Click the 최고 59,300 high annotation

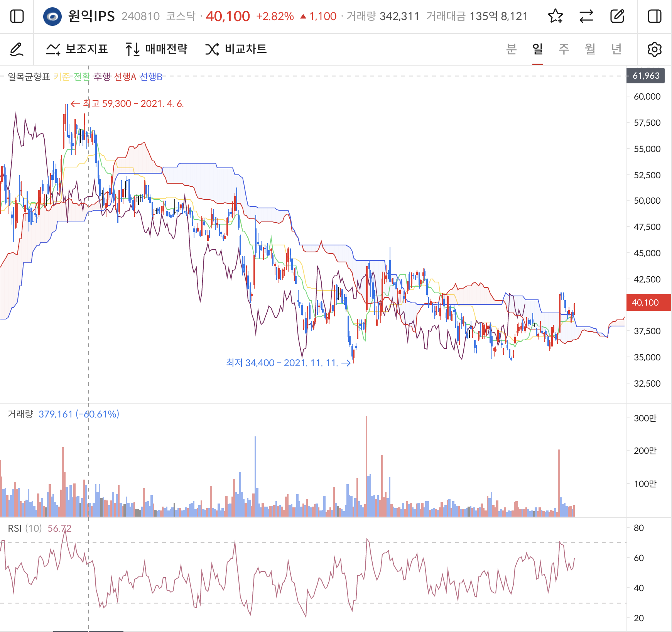pos(127,103)
